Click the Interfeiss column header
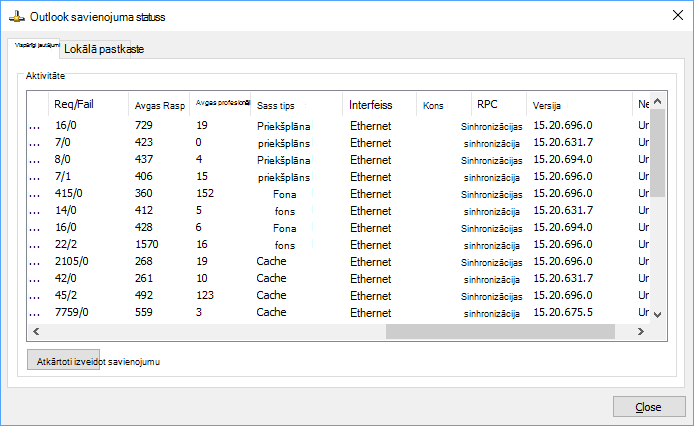Viewport: 694px width, 426px height. (x=379, y=105)
